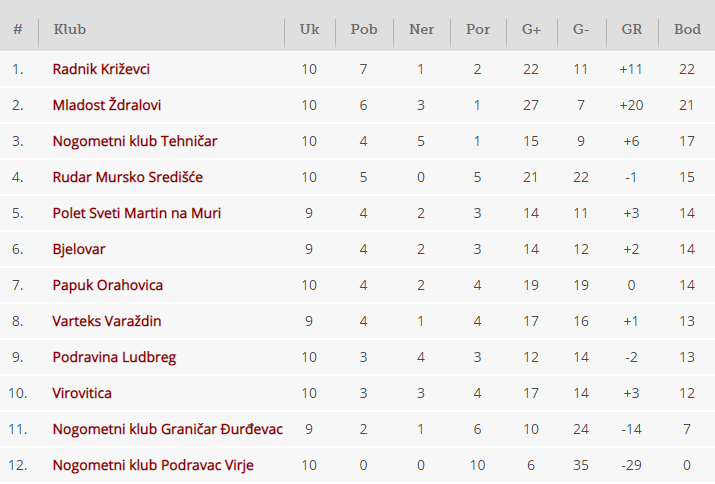Click the Uk matches played header
Image resolution: width=715 pixels, height=484 pixels.
click(309, 30)
